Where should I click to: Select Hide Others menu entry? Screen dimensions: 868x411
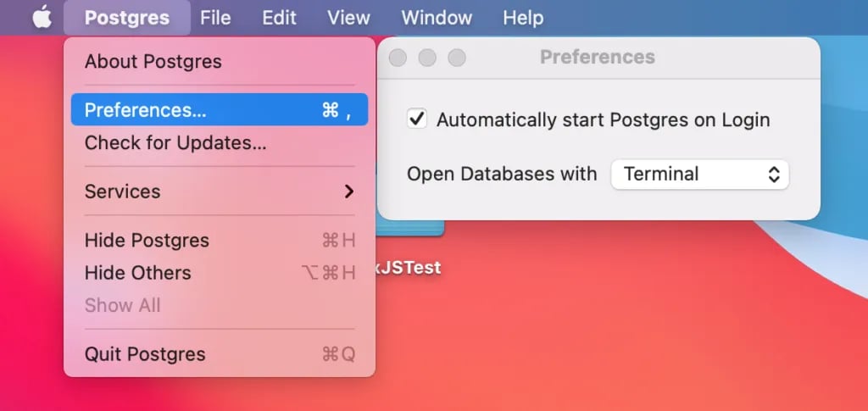138,273
